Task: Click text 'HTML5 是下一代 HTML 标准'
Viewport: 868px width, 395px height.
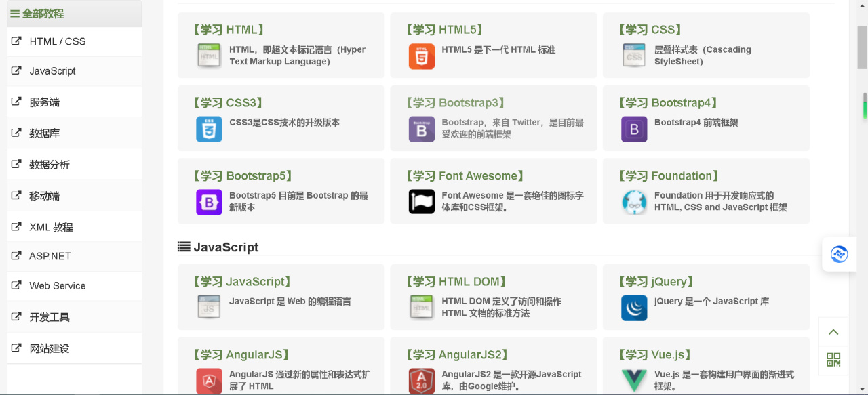Action: [x=498, y=49]
